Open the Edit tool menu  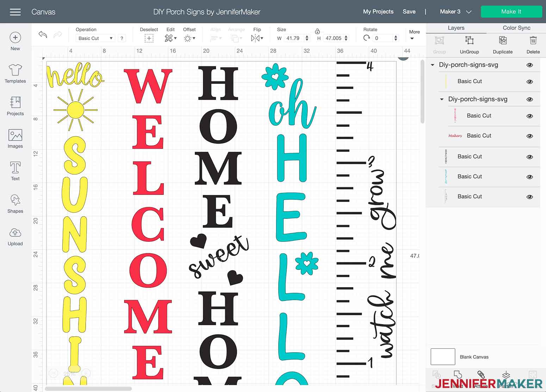[x=170, y=38]
